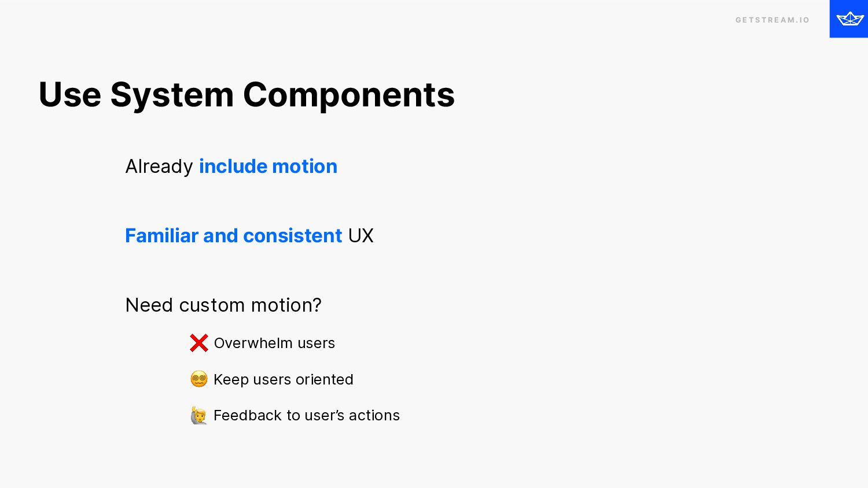Click the word 'Components' in the title
868x488 pixels.
[349, 96]
